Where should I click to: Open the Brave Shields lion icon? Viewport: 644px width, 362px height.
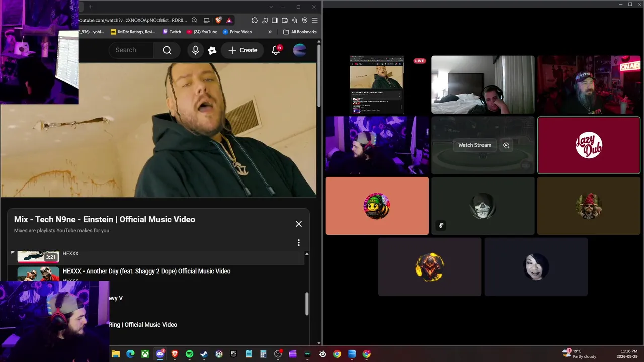(218, 20)
